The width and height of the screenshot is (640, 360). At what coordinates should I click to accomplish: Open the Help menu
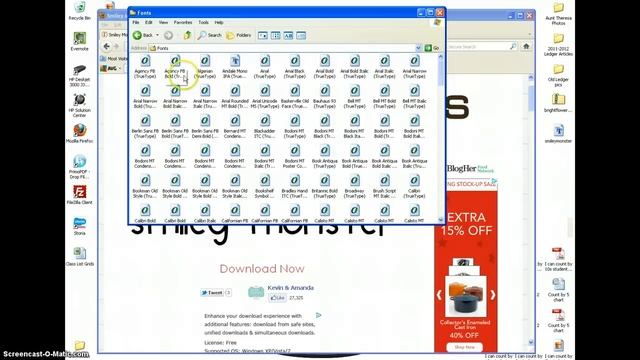coord(219,22)
